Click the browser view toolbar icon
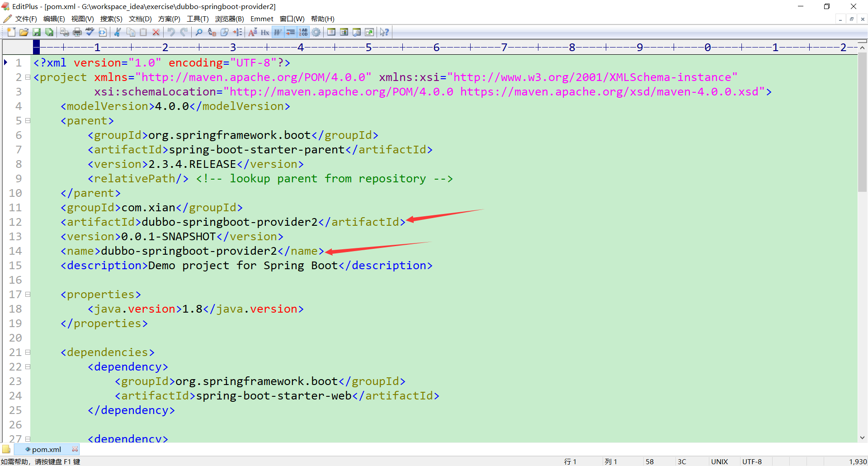Image resolution: width=868 pixels, height=466 pixels. (x=103, y=32)
